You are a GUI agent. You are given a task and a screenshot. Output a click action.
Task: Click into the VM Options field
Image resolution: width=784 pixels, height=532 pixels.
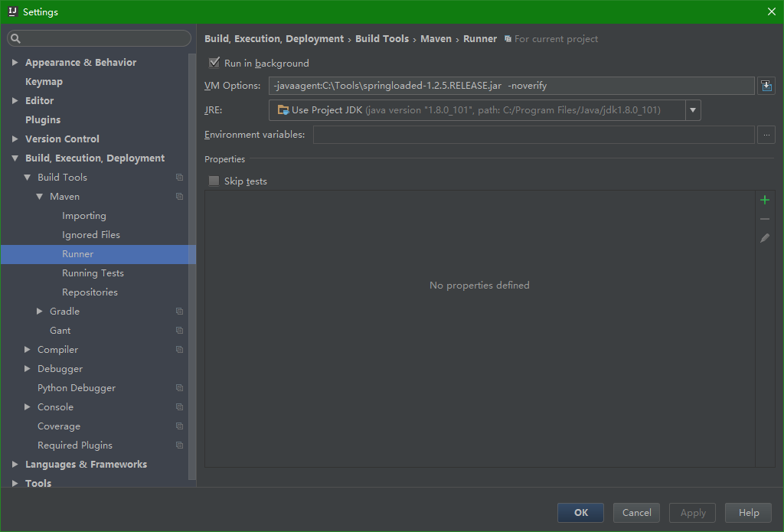coord(511,86)
